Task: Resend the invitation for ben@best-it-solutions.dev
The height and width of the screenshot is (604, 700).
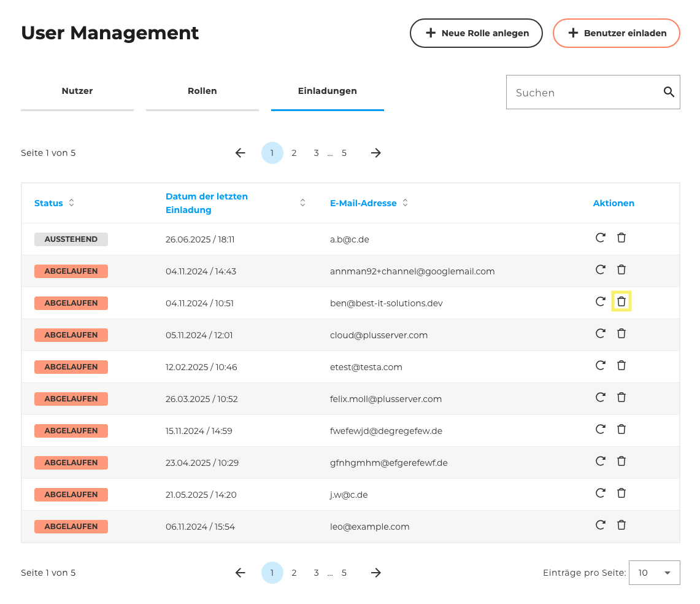Action: (x=601, y=301)
